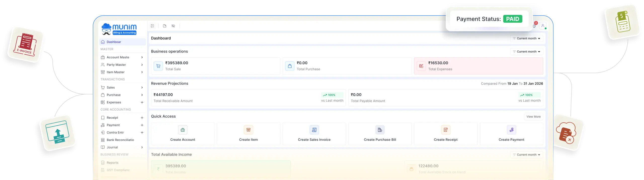
Task: Open Bank Reconciliation menu item
Action: pos(123,140)
